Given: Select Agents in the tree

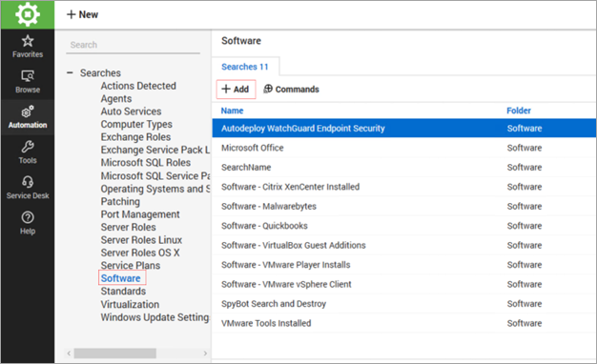Looking at the screenshot, I should click(116, 98).
